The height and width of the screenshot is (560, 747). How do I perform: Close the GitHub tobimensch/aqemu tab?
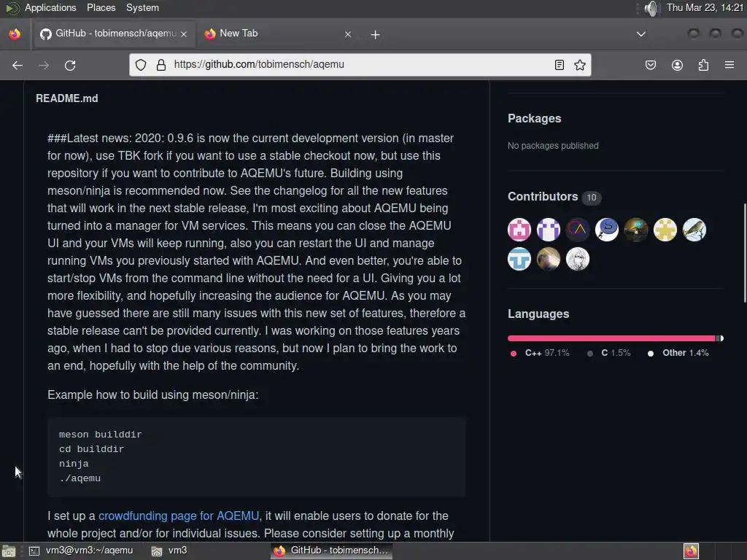pyautogui.click(x=184, y=34)
